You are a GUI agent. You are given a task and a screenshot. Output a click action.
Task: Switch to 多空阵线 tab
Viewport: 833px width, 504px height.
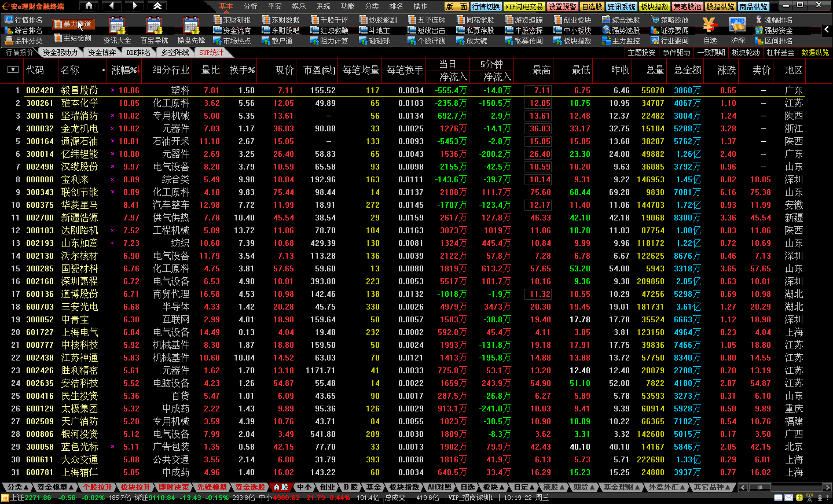point(175,52)
